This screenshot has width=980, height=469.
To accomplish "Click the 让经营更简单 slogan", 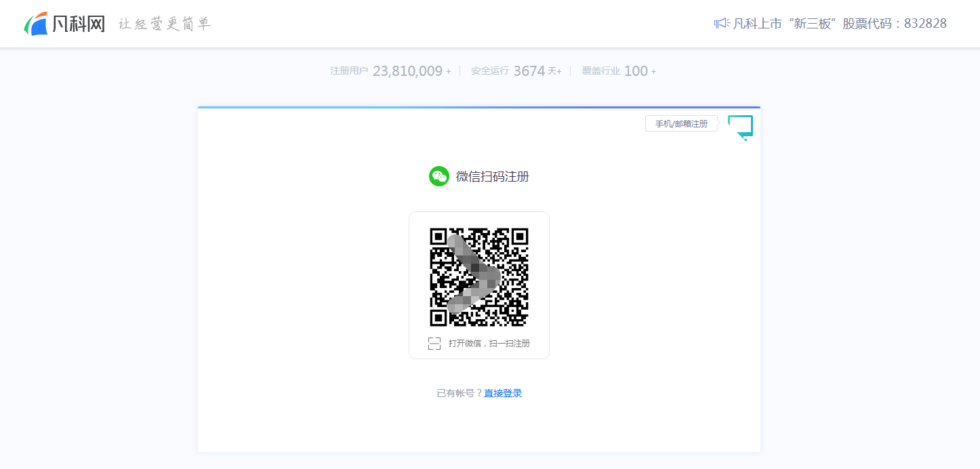I will click(165, 24).
